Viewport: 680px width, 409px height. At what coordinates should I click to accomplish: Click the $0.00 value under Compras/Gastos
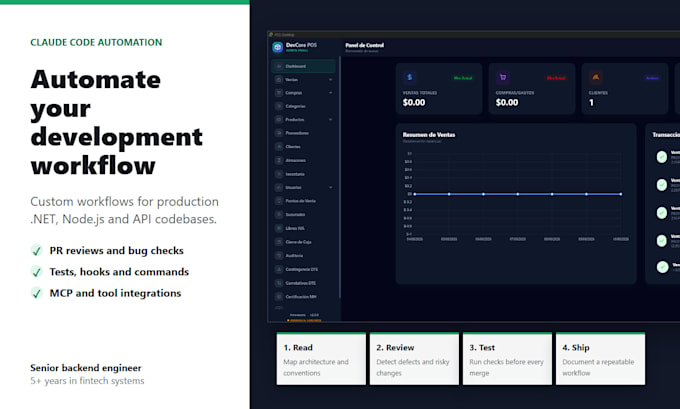tap(507, 102)
